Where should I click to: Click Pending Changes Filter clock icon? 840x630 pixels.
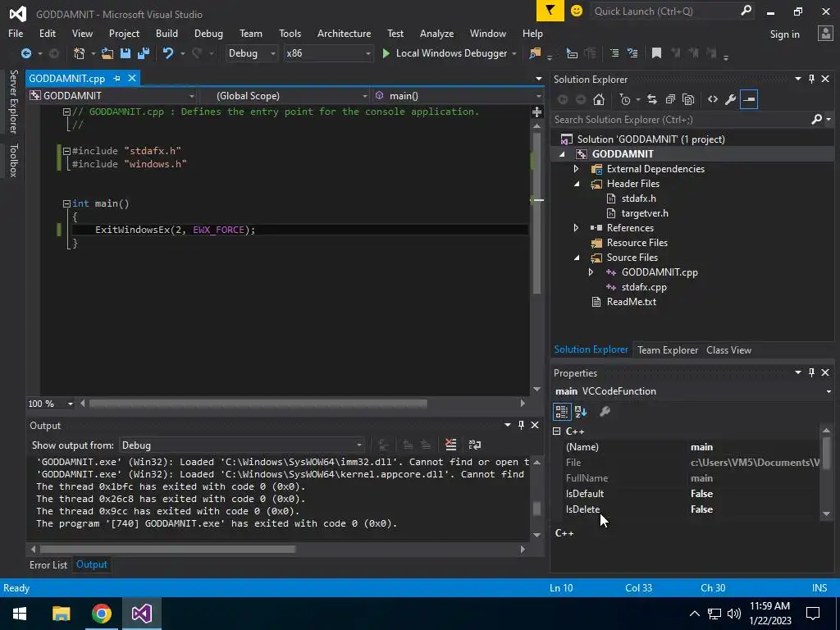(625, 99)
